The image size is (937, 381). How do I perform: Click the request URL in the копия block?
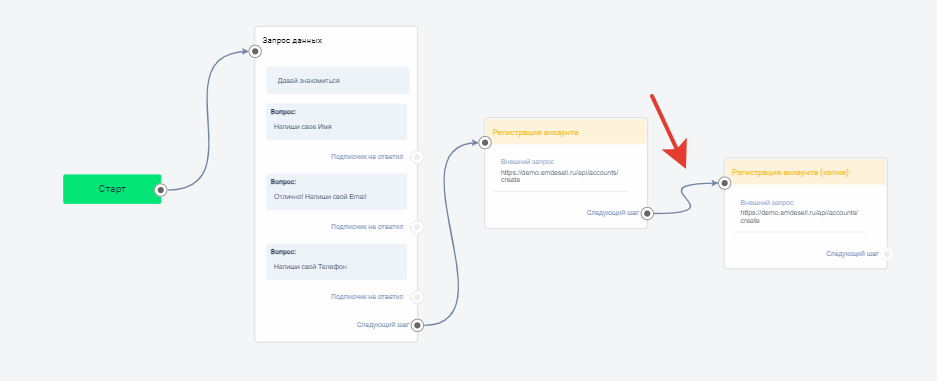click(x=799, y=216)
